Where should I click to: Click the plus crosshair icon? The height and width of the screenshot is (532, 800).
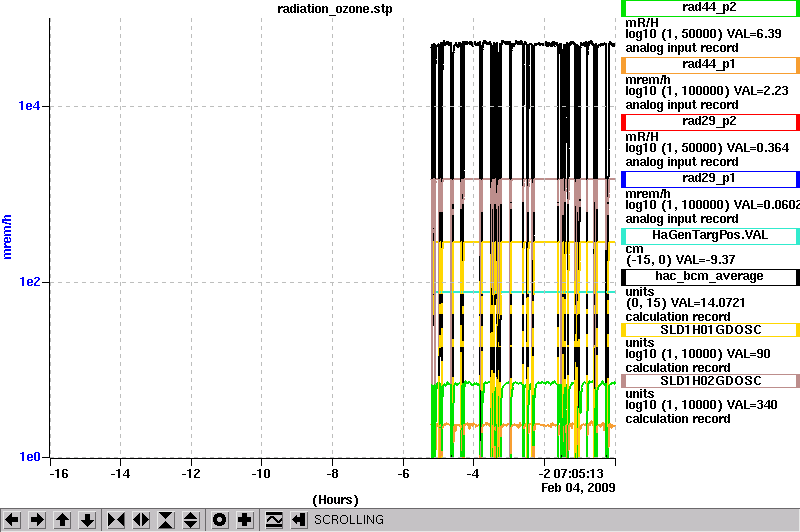[245, 520]
